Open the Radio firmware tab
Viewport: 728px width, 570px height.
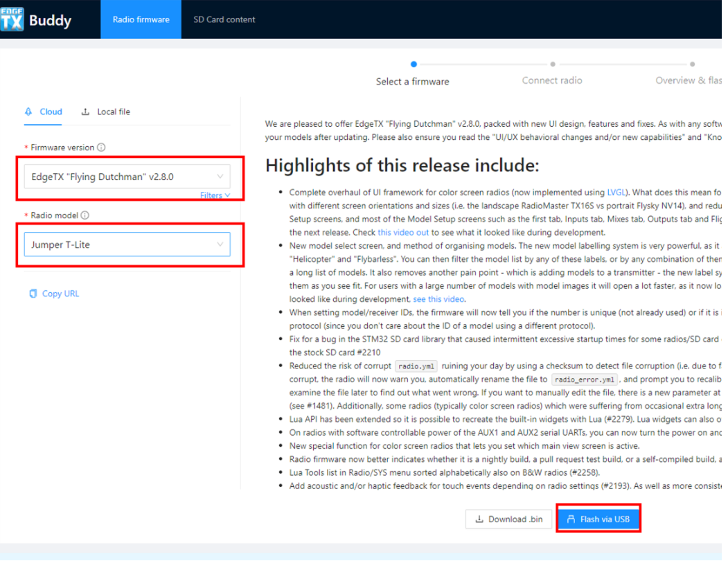(x=142, y=19)
